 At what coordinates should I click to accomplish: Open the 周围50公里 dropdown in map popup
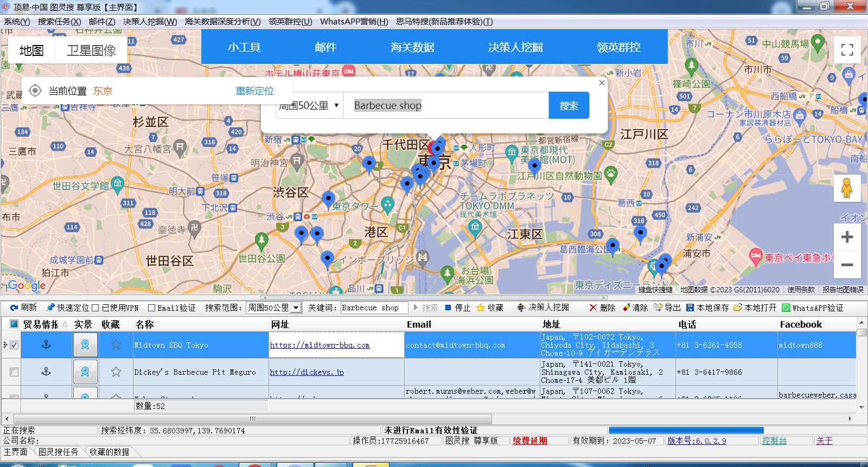pyautogui.click(x=309, y=105)
